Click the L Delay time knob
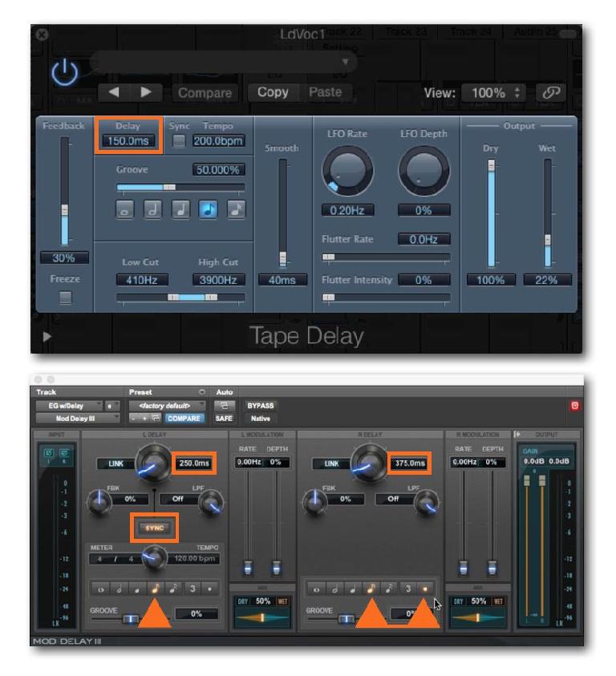The image size is (616, 676). pyautogui.click(x=153, y=463)
